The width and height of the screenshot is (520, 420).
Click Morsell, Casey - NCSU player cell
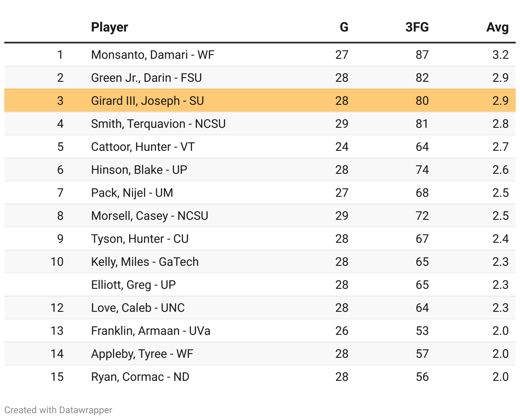point(150,216)
